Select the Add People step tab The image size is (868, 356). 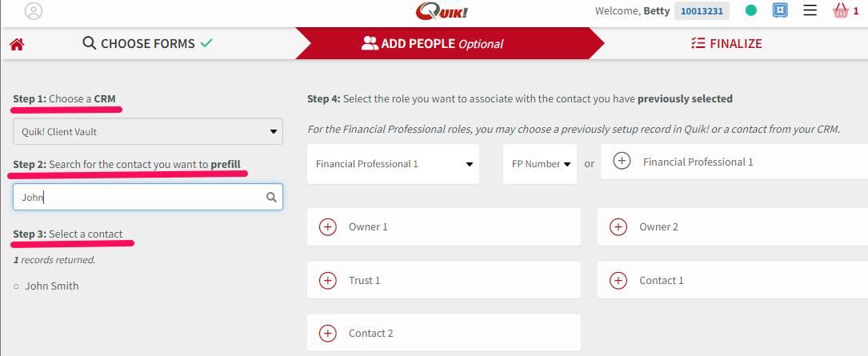tap(432, 43)
